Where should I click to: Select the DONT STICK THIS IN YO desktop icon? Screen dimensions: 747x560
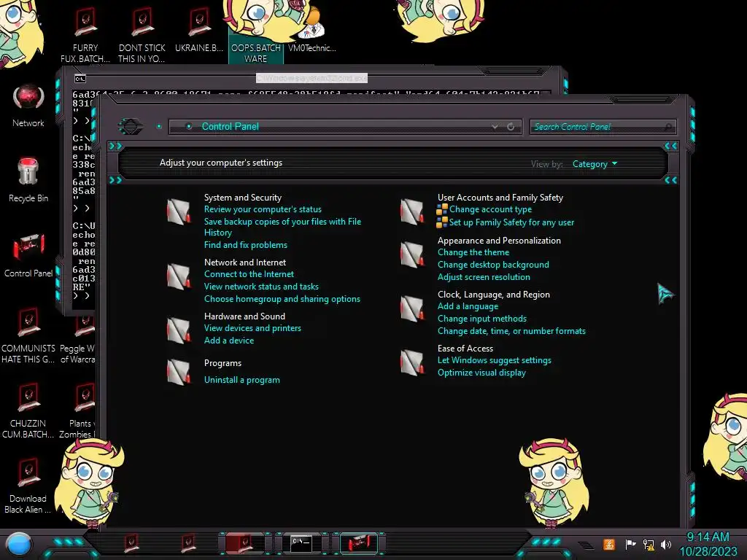pyautogui.click(x=142, y=36)
